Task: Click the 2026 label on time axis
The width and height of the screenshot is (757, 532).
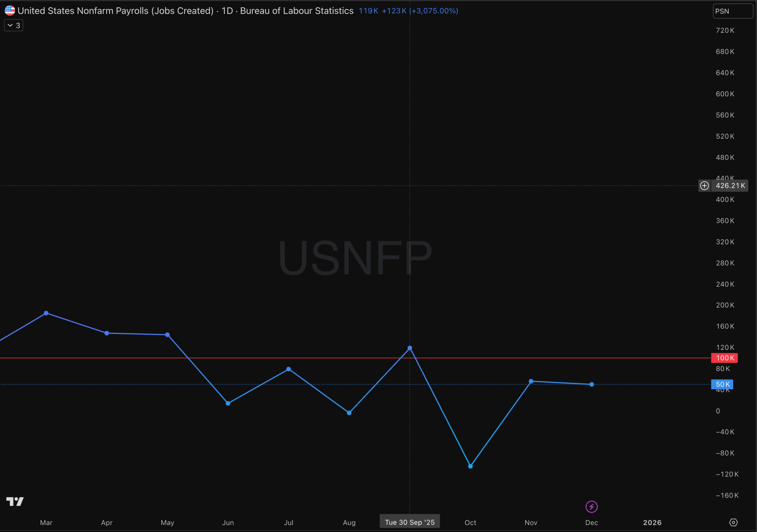Action: (652, 522)
